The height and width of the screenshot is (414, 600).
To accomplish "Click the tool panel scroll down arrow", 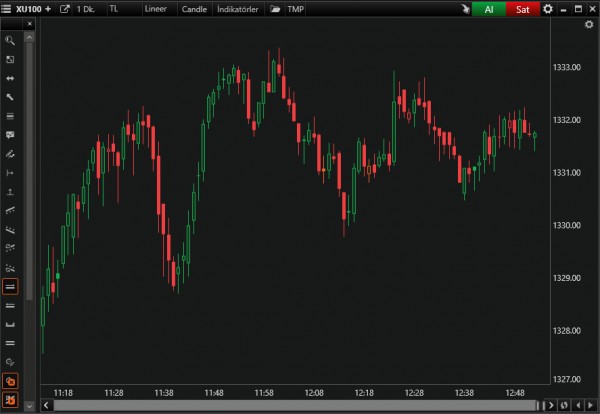I will [x=29, y=406].
